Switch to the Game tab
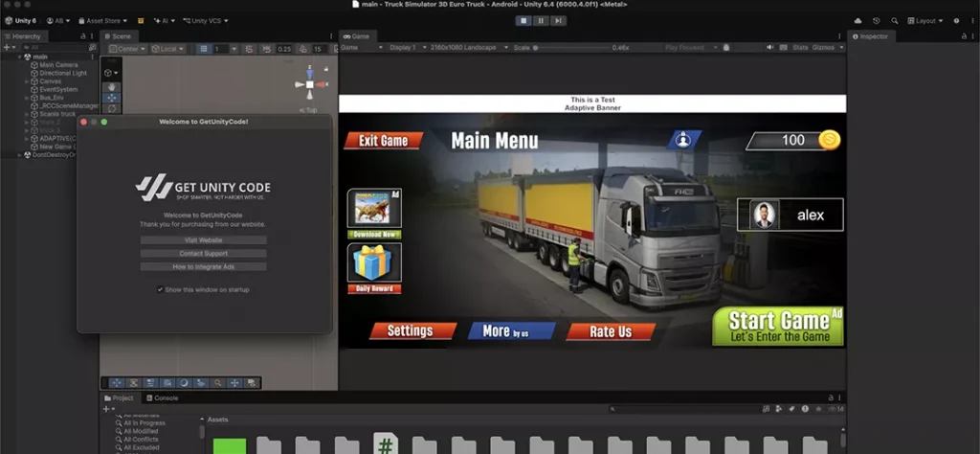 tap(356, 36)
